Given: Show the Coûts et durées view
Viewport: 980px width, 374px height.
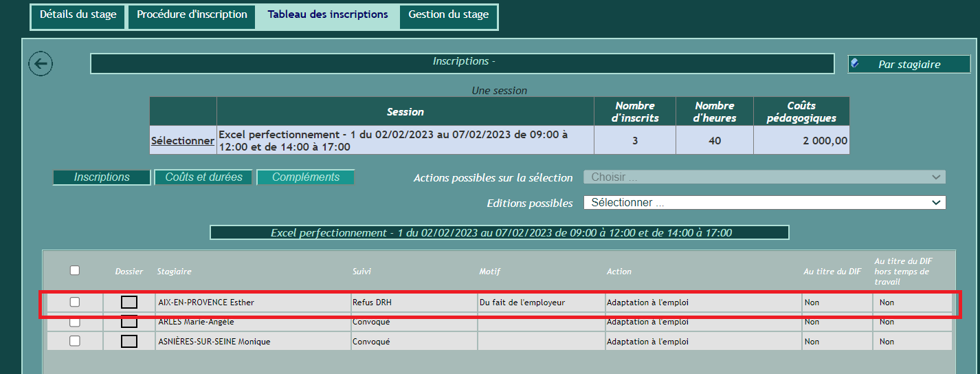Looking at the screenshot, I should (x=203, y=177).
